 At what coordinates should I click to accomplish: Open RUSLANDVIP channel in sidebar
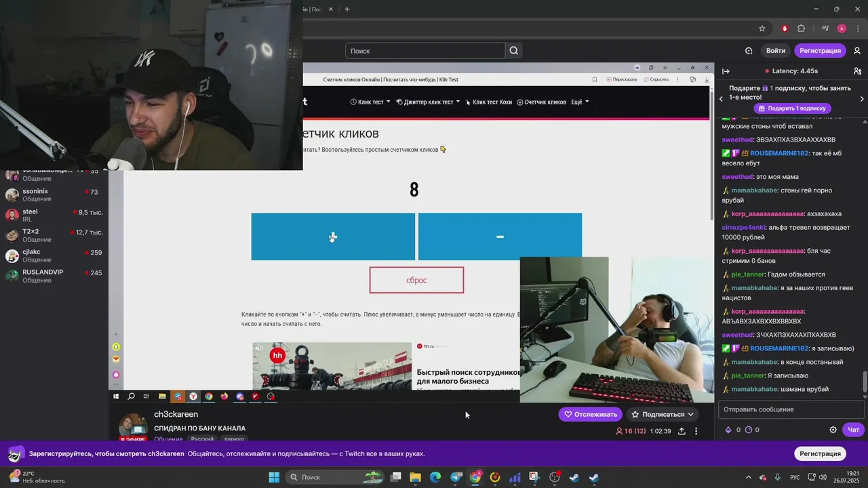[x=54, y=276]
